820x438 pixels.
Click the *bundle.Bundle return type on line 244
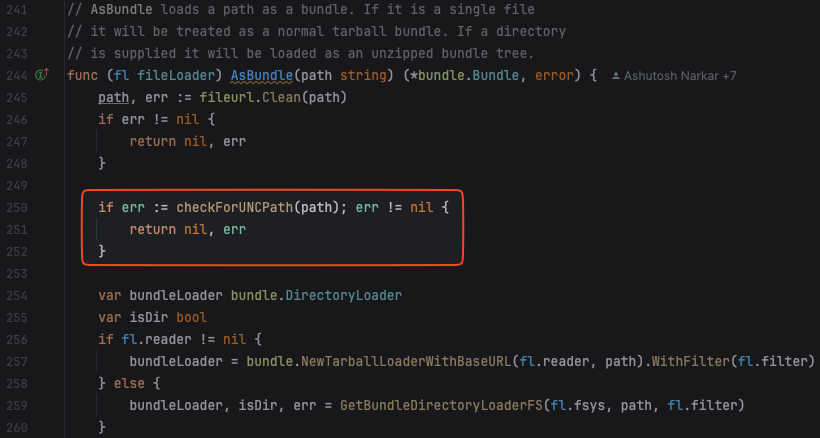point(461,76)
